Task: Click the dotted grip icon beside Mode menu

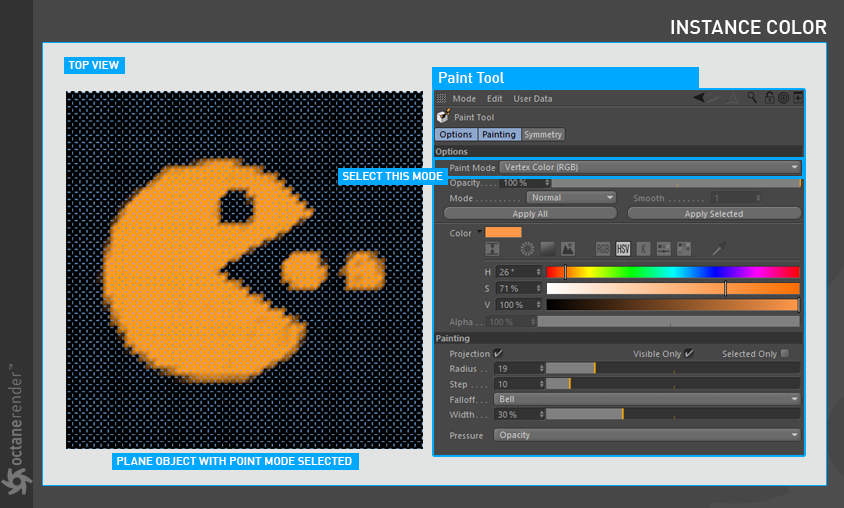Action: coord(441,98)
